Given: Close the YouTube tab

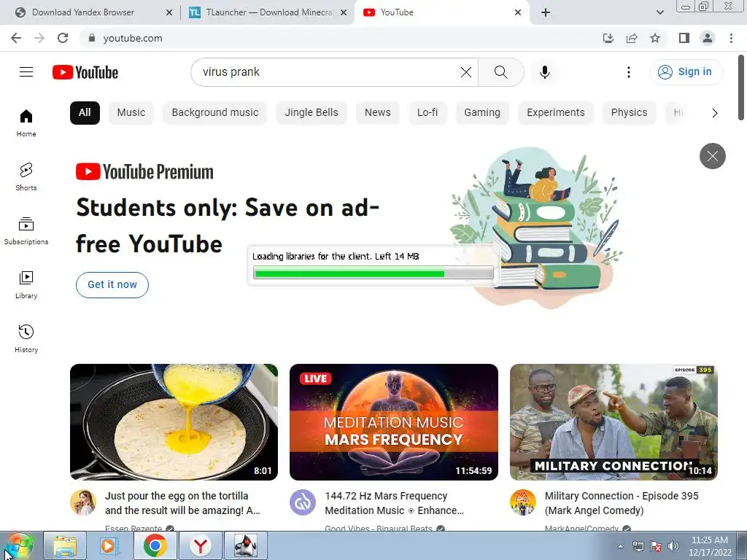Looking at the screenshot, I should pyautogui.click(x=518, y=12).
